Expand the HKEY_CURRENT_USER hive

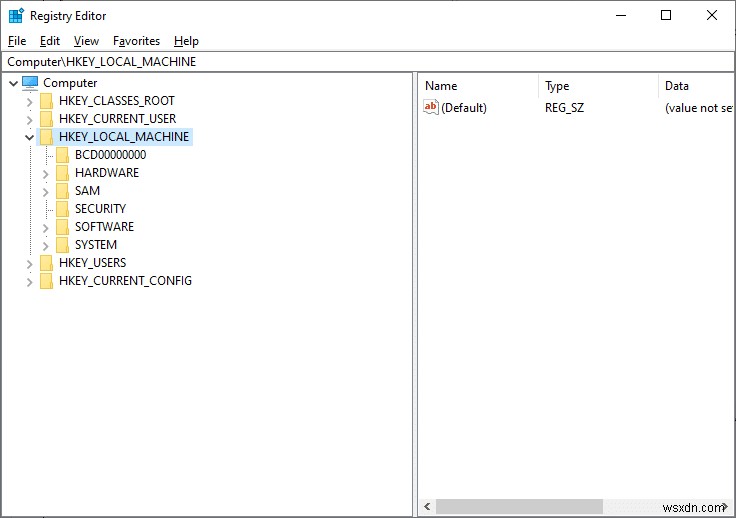(30, 120)
